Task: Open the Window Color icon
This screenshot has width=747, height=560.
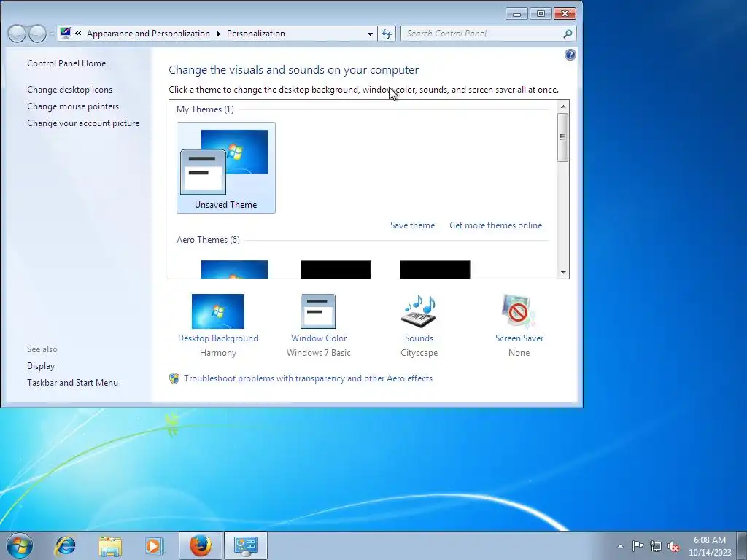Action: coord(318,311)
